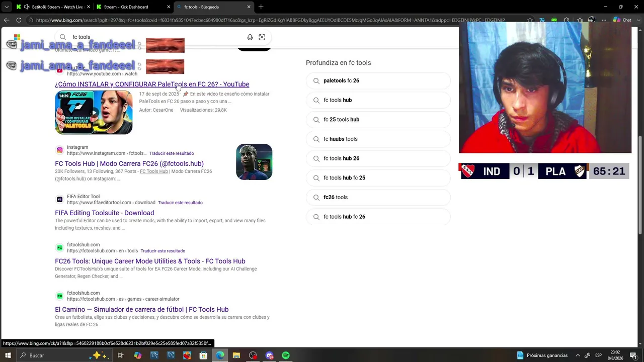This screenshot has height=362, width=644.
Task: Click the fctoolshub.com icon beside FC26 Tools result
Action: click(x=59, y=248)
